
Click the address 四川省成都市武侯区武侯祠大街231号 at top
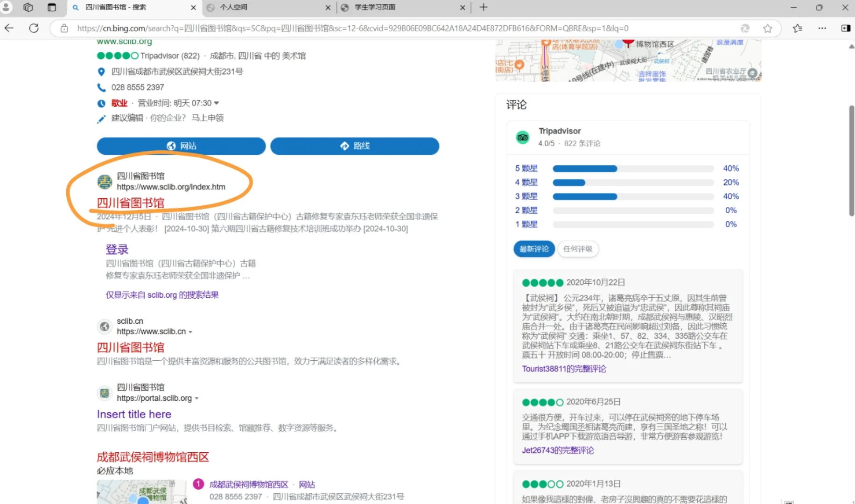point(177,72)
